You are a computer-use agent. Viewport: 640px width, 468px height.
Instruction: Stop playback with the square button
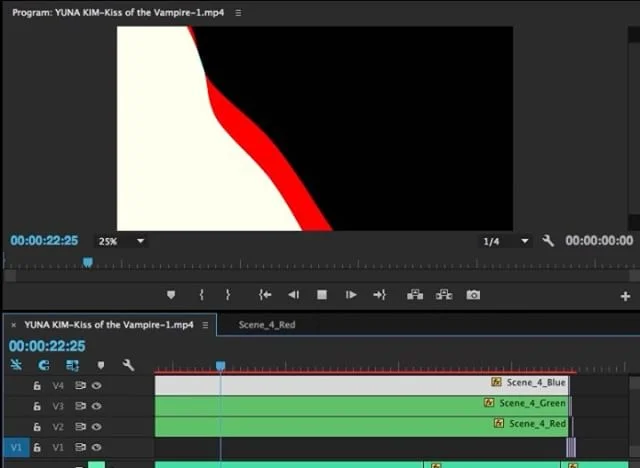[x=322, y=295]
